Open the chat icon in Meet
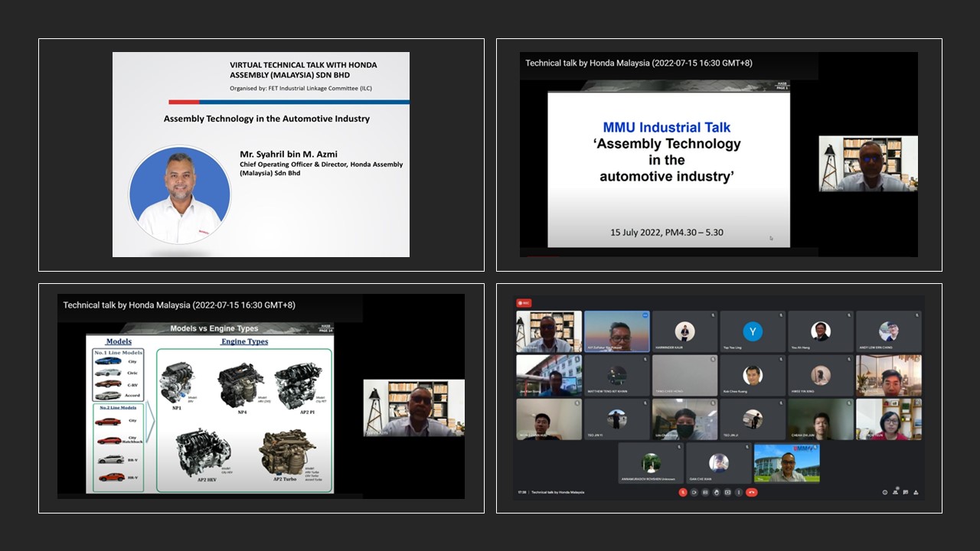The image size is (980, 551). click(905, 492)
